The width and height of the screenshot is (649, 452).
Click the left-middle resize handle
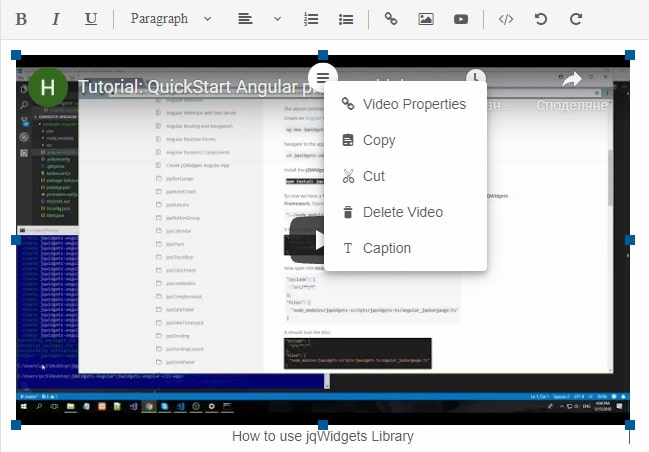tap(16, 240)
